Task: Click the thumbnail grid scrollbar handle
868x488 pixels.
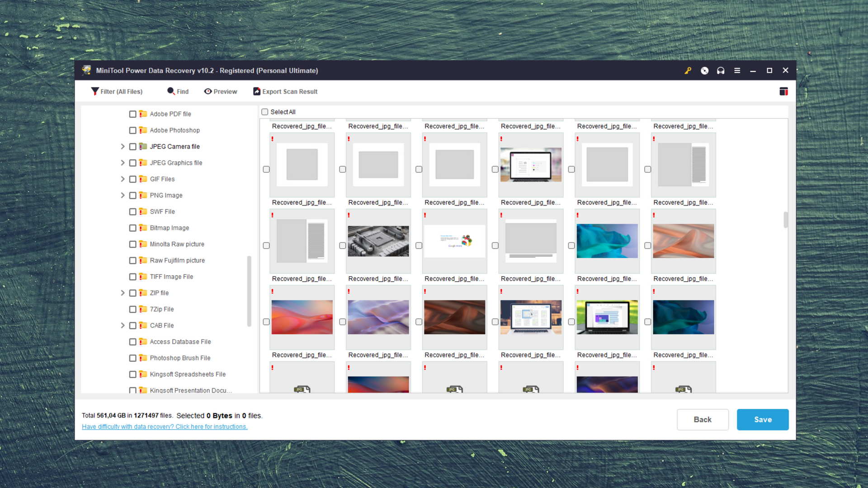Action: [x=786, y=220]
